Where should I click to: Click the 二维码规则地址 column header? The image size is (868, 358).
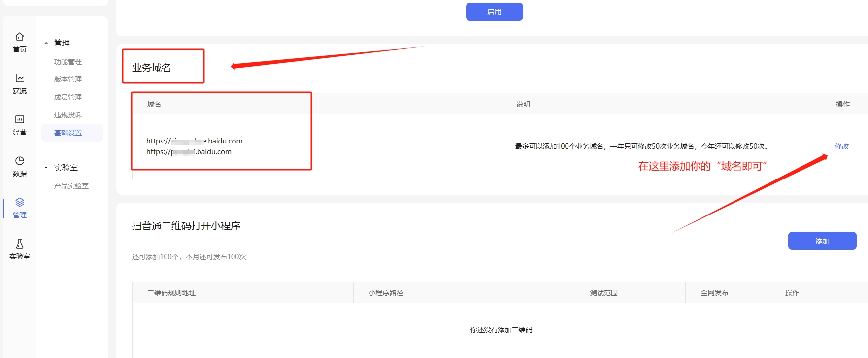(x=171, y=293)
